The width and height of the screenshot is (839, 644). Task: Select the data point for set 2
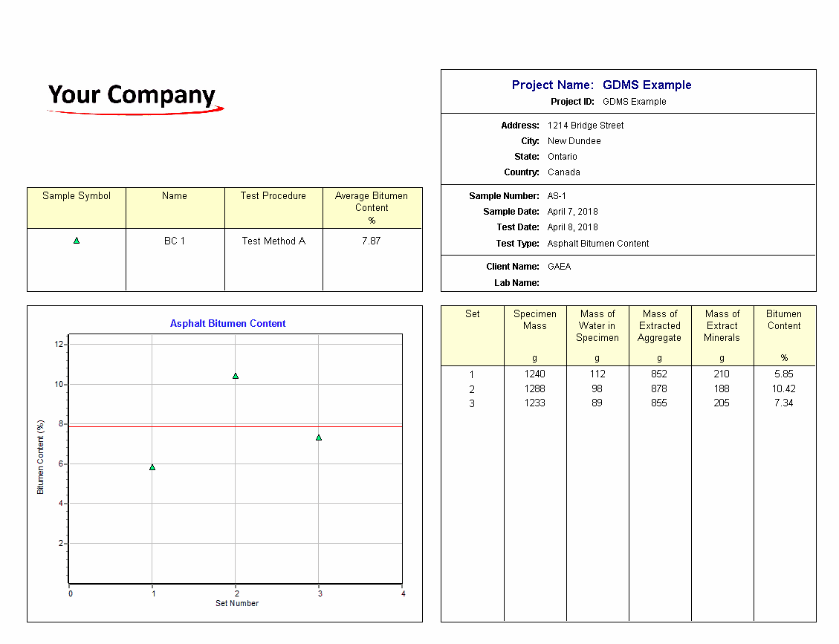point(236,376)
